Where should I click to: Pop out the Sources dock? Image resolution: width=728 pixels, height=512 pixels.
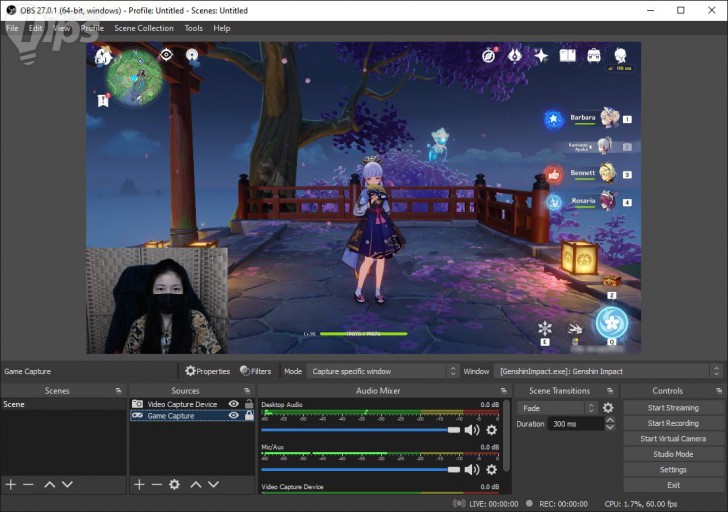[247, 391]
